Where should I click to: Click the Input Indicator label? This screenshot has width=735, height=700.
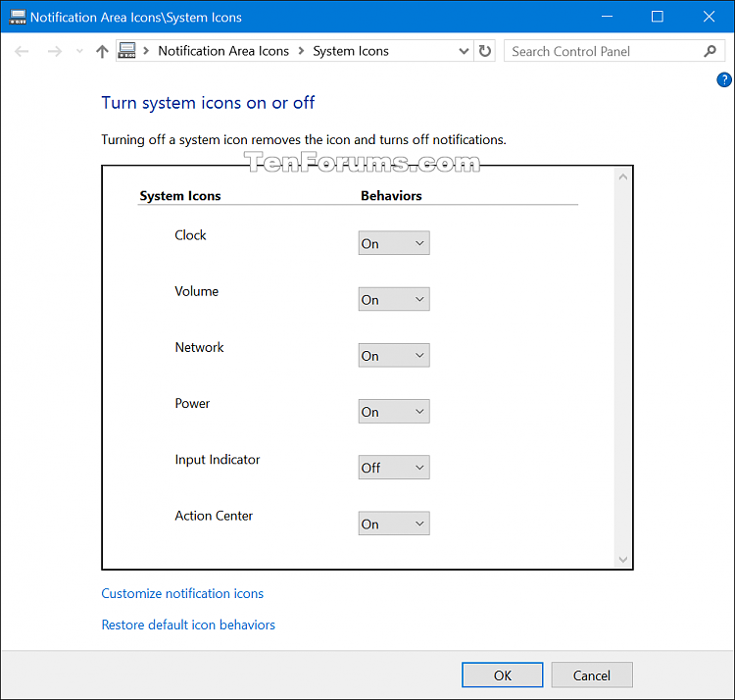point(217,460)
